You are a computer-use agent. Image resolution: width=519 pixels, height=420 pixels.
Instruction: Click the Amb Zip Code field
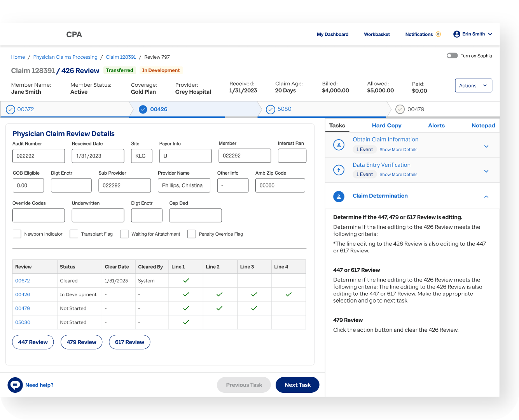(x=280, y=185)
